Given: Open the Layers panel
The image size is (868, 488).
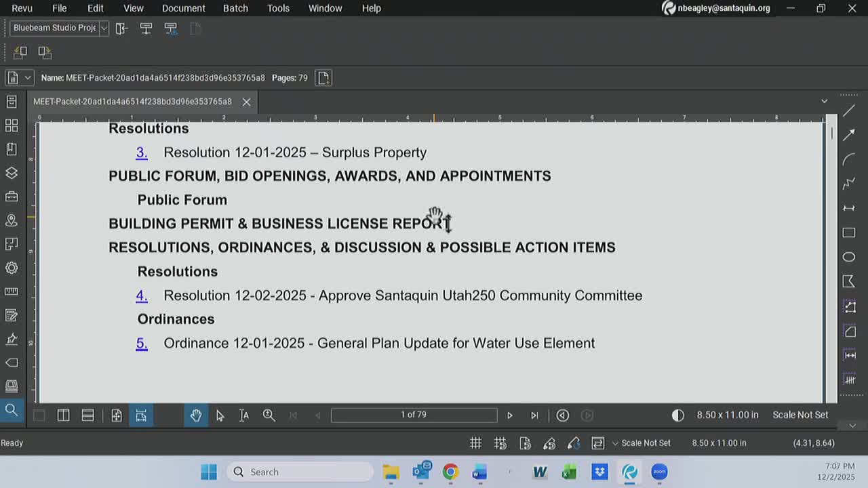Looking at the screenshot, I should (12, 173).
